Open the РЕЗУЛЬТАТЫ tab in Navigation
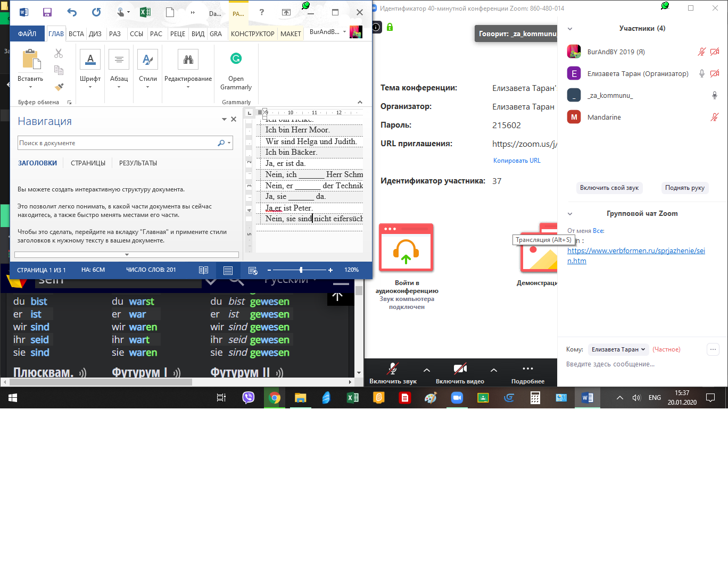The height and width of the screenshot is (569, 728). [x=138, y=163]
